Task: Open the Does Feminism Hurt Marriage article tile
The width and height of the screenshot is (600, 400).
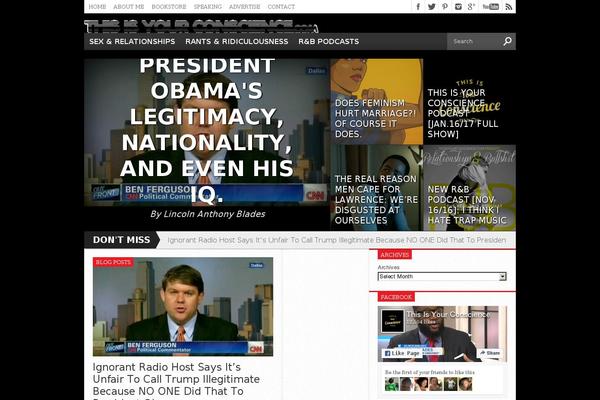Action: [377, 101]
